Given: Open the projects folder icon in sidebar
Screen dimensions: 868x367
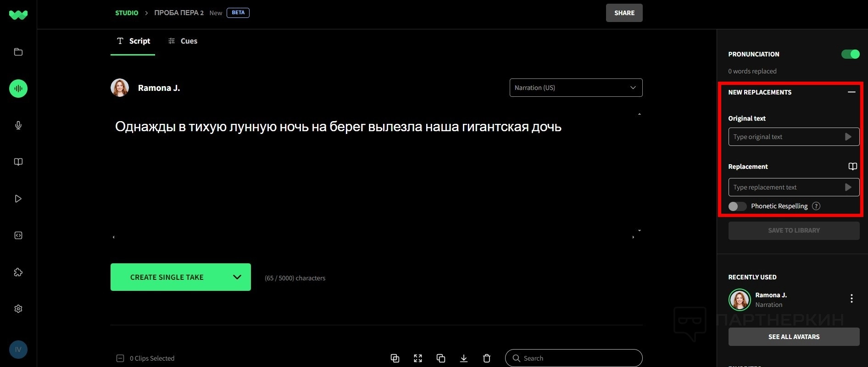Looking at the screenshot, I should [x=18, y=52].
